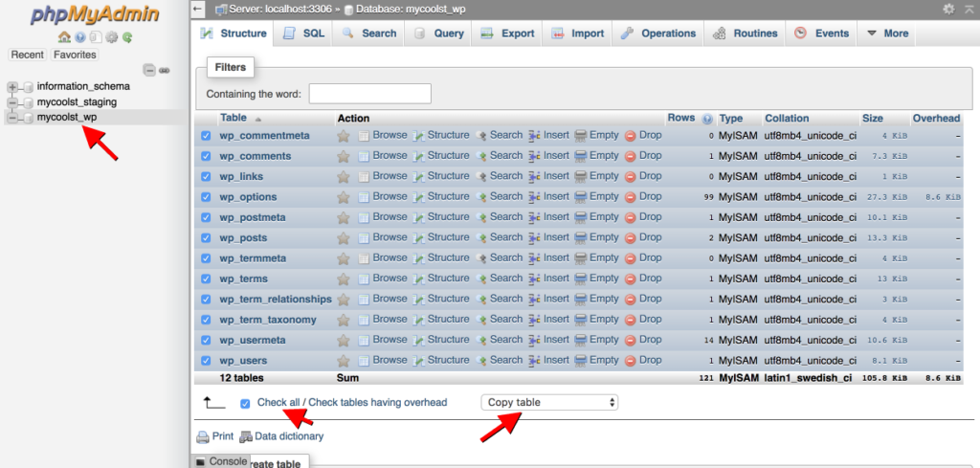Collapse the mycoolst_staging tree node

coord(12,102)
